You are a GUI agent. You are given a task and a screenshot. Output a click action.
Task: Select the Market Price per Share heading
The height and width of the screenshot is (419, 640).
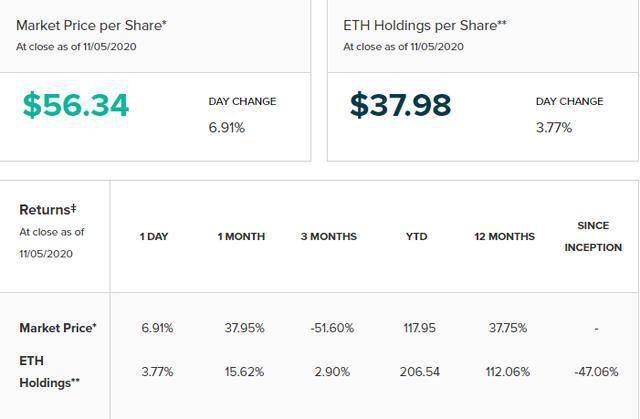91,25
